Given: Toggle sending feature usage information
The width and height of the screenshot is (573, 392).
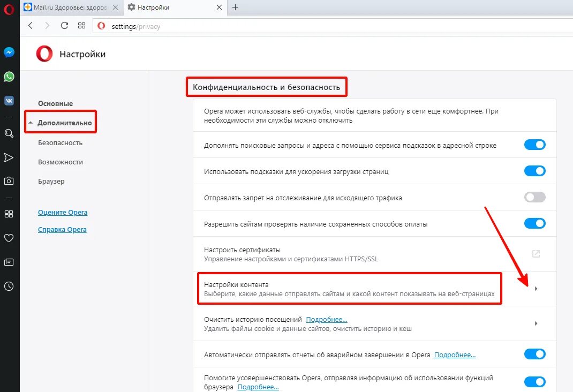Looking at the screenshot, I should coord(534,382).
